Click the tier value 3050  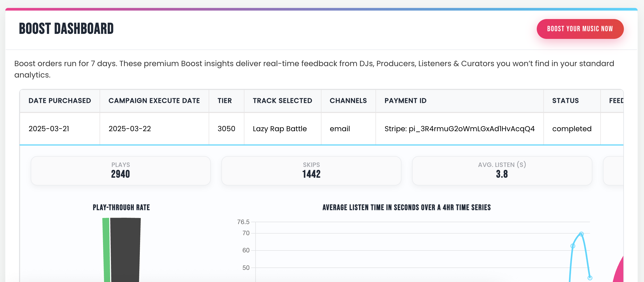click(226, 129)
